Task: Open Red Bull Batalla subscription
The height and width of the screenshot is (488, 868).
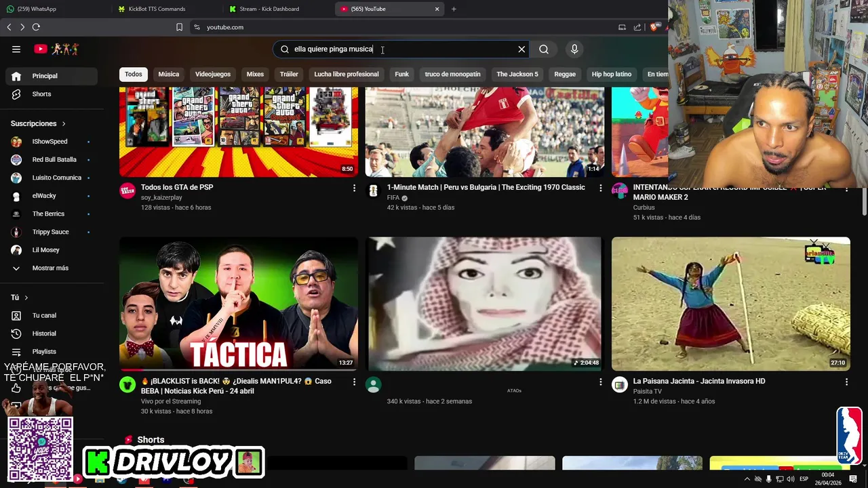Action: [52, 159]
